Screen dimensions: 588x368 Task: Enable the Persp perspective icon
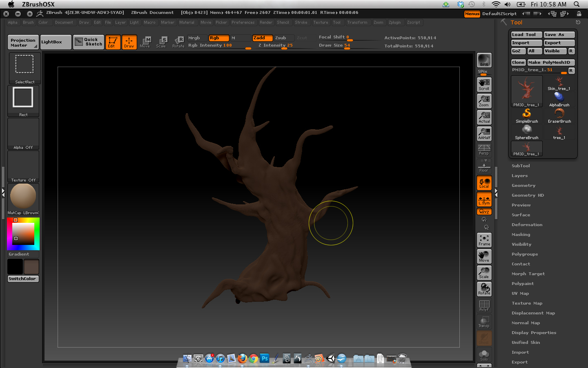click(x=484, y=150)
